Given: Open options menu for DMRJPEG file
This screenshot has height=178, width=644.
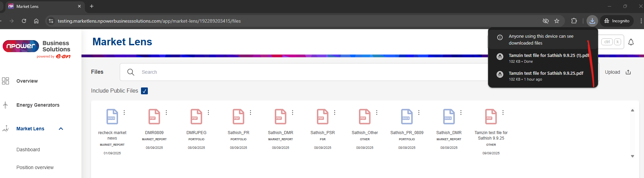Looking at the screenshot, I should tap(208, 112).
